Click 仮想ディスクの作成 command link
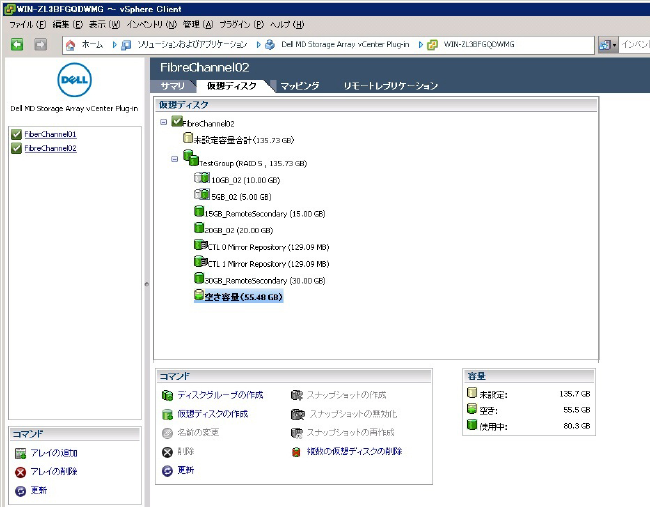 tap(213, 414)
